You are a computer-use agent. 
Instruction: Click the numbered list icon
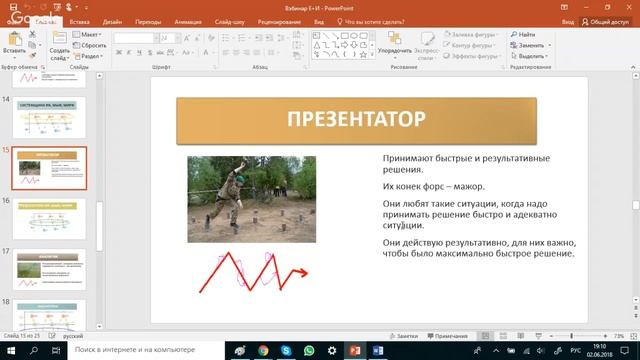pos(242,38)
